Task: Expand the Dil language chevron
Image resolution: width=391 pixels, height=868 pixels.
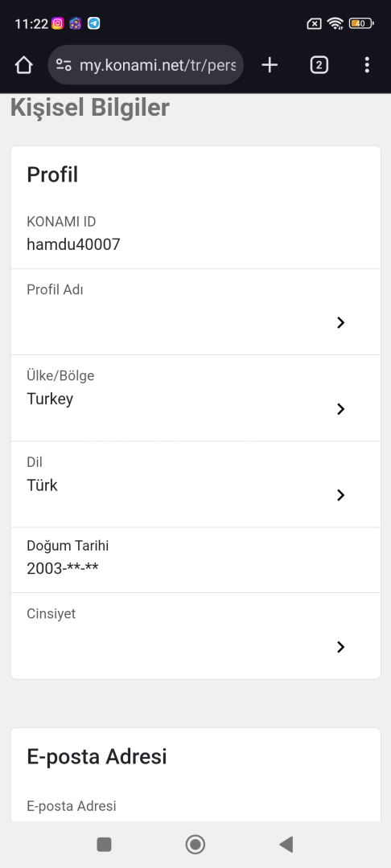Action: click(340, 495)
